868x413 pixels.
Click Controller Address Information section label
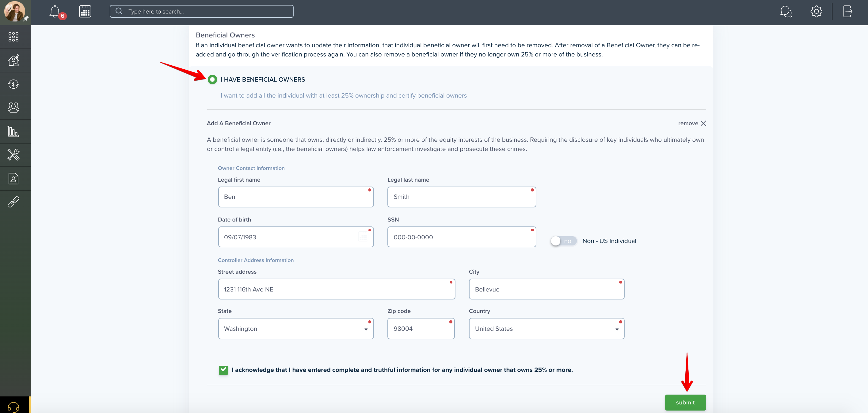coord(255,261)
